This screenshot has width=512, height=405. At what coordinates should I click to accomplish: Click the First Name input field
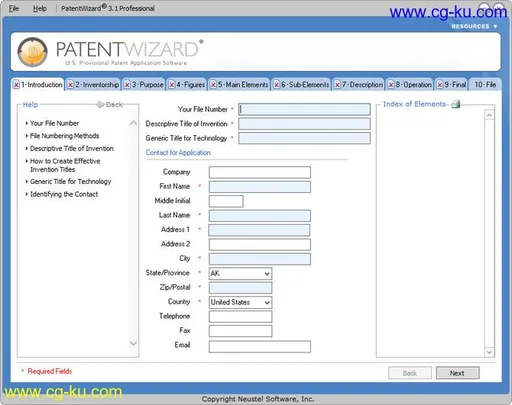(x=260, y=187)
